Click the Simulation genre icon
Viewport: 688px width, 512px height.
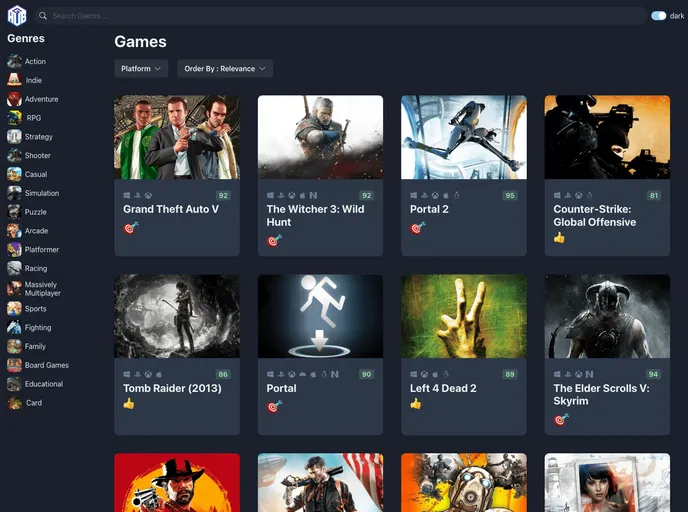pos(14,193)
